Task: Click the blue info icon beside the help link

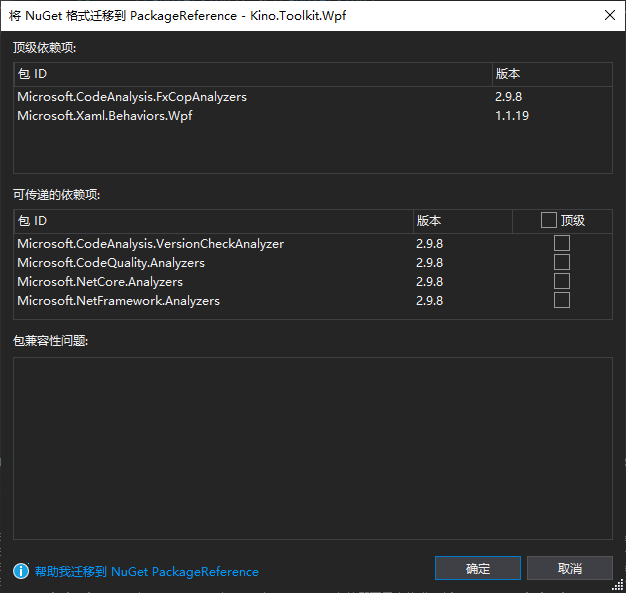Action: click(21, 571)
